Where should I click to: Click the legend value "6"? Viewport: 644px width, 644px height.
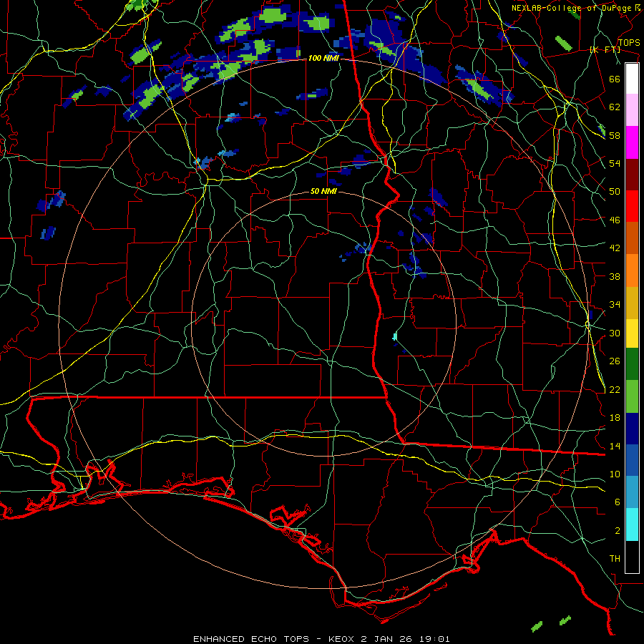[618, 502]
